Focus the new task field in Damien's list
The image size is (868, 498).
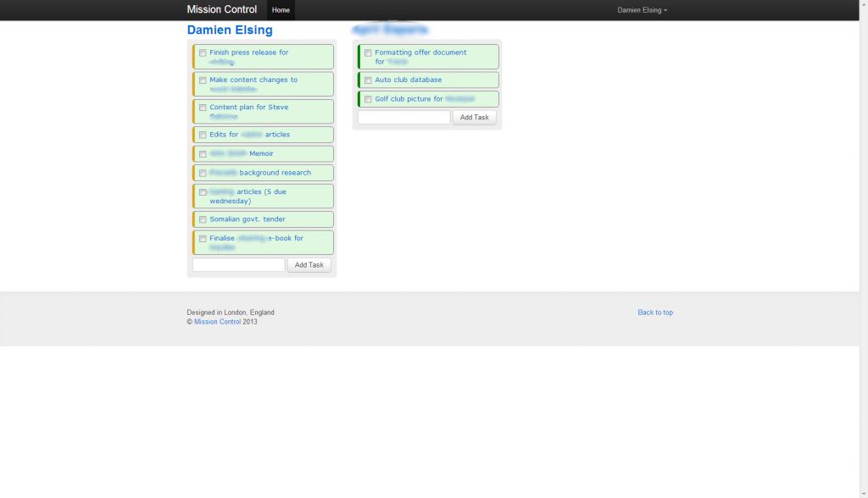click(238, 265)
